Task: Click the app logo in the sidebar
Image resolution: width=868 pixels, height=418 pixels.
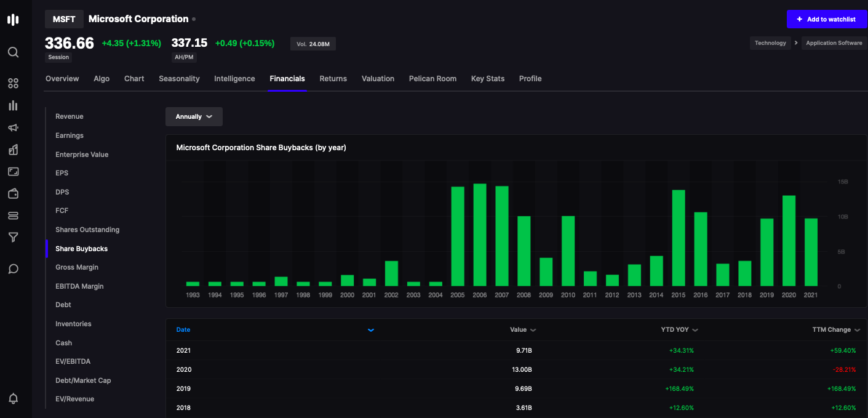Action: point(13,20)
